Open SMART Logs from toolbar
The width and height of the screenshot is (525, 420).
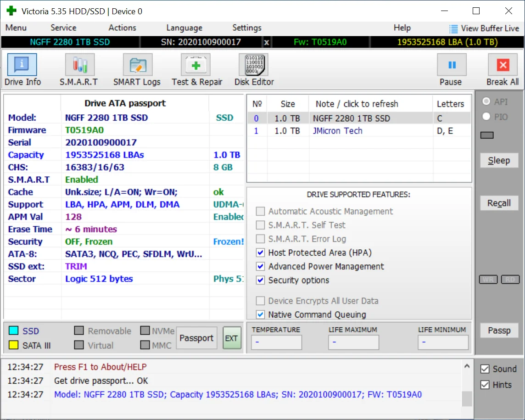[137, 65]
